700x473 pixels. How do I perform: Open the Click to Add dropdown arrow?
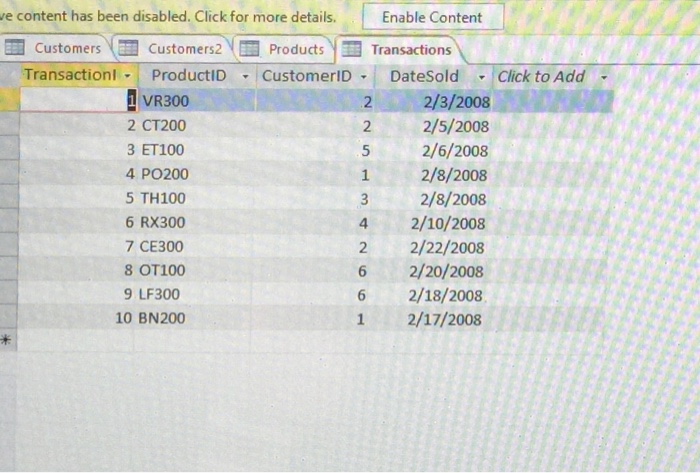pos(604,77)
